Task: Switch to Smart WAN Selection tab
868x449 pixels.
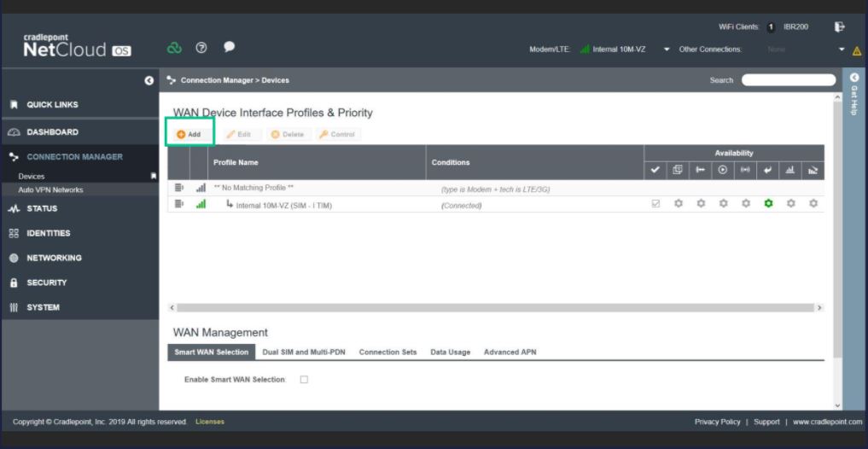Action: pyautogui.click(x=212, y=352)
